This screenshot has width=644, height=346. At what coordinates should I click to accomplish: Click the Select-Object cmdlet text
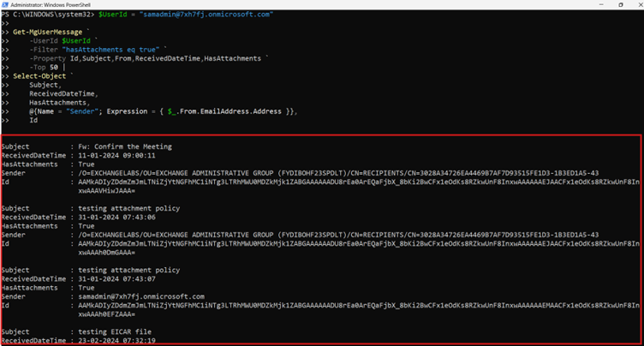pyautogui.click(x=39, y=76)
